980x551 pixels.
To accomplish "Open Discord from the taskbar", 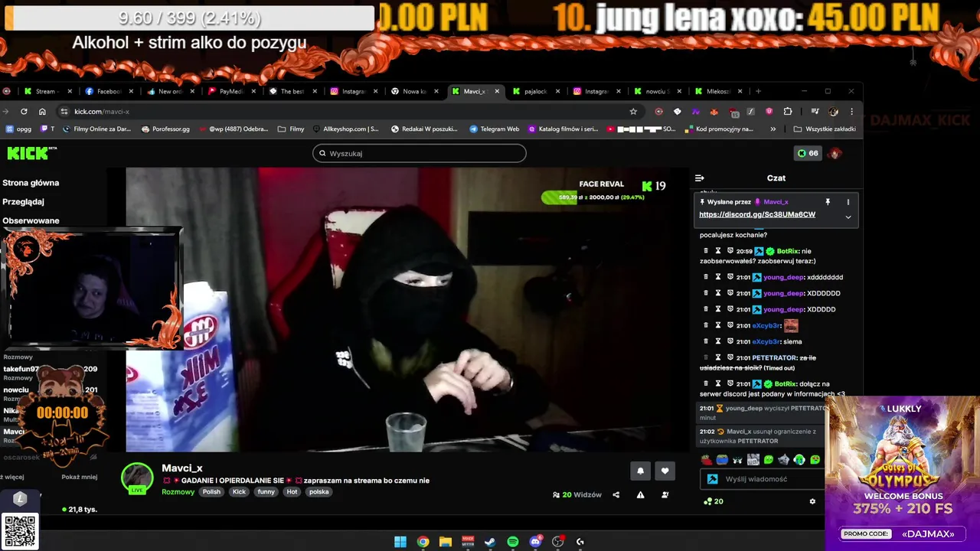I will point(535,542).
